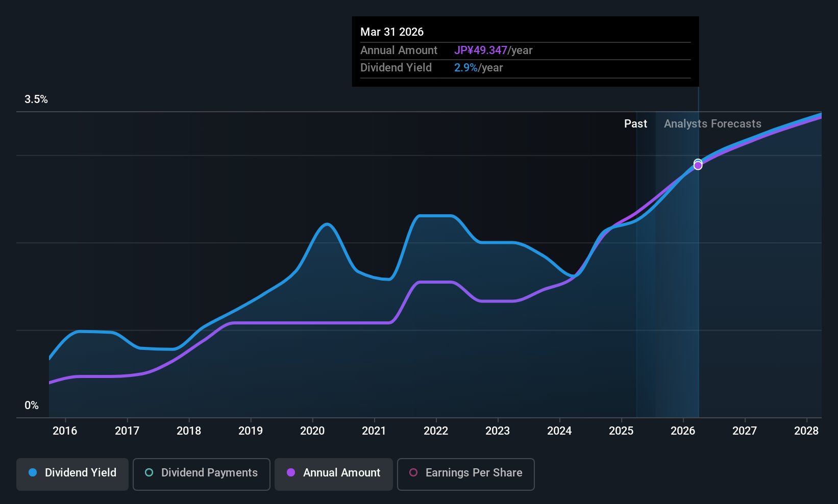Click the 2016 x-axis label

point(65,431)
